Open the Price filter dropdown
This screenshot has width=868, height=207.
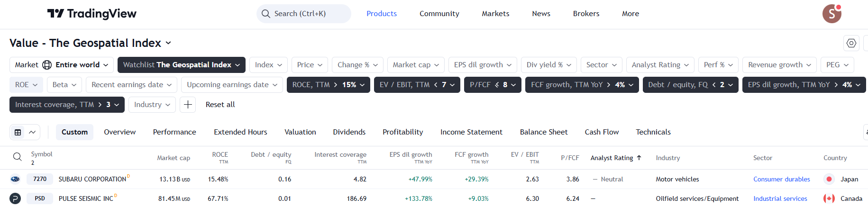click(x=310, y=65)
